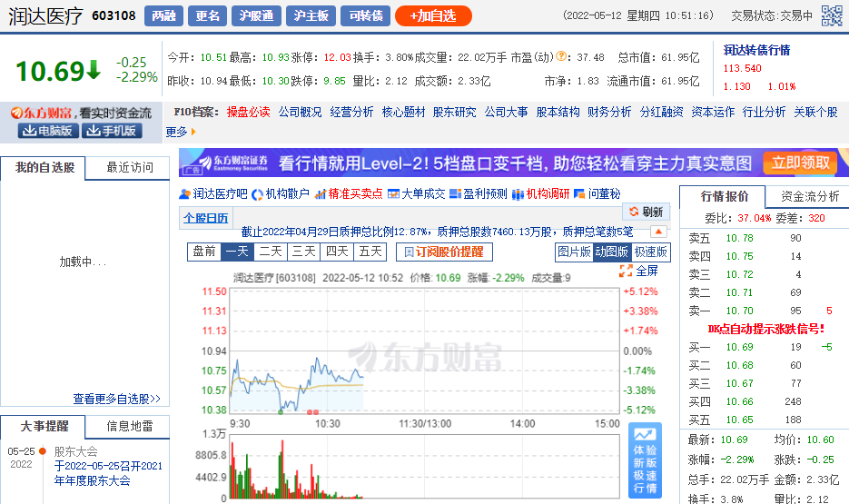Open 股东研究 F10 link
Image resolution: width=849 pixels, height=504 pixels.
pos(455,112)
